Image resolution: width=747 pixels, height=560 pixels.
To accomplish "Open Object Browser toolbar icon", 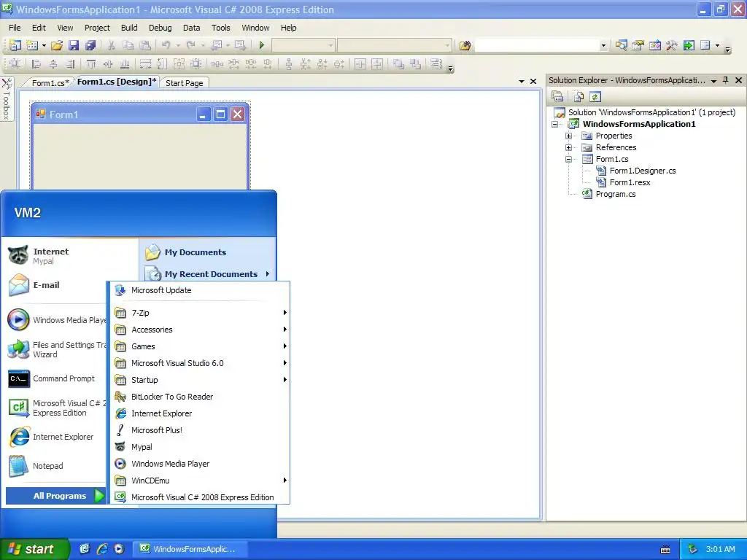I will point(655,45).
